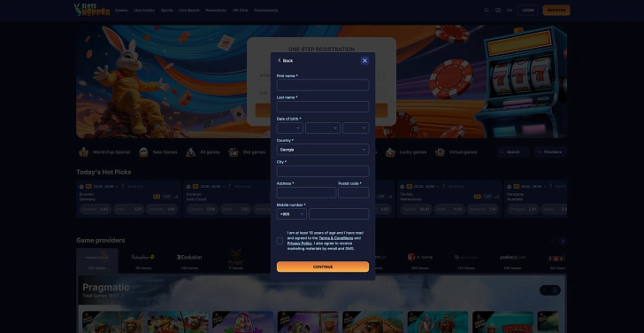Open the Sports menu item
Image resolution: width=644 pixels, height=333 pixels.
point(166,11)
